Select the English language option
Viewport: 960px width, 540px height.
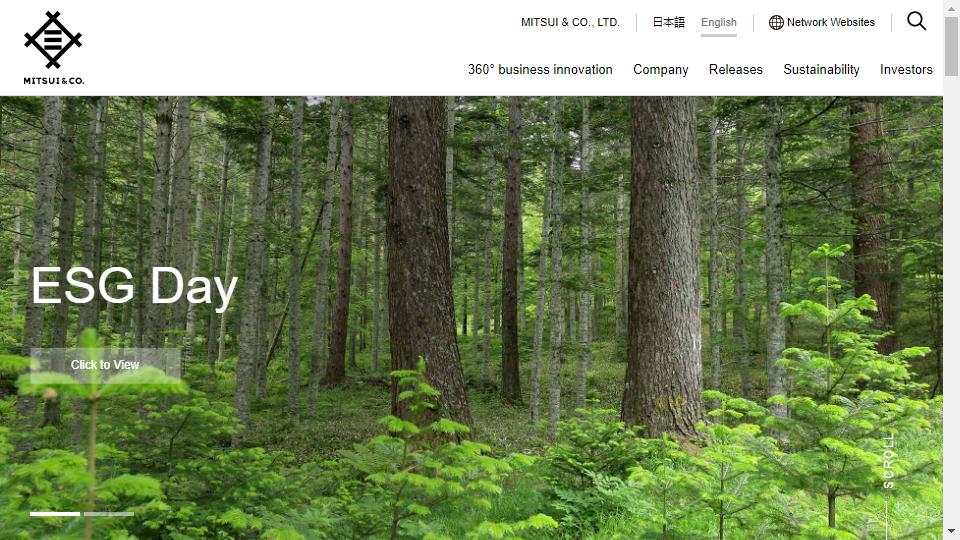click(719, 22)
